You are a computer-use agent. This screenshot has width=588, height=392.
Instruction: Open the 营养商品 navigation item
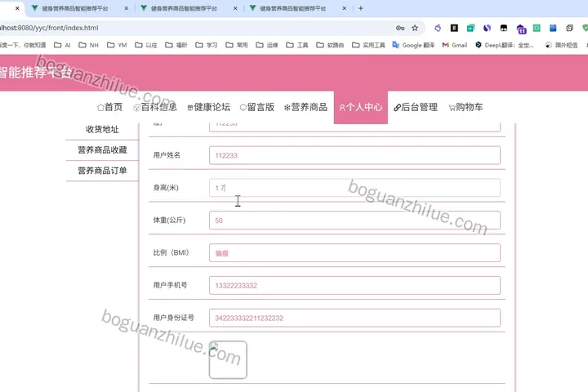point(305,107)
